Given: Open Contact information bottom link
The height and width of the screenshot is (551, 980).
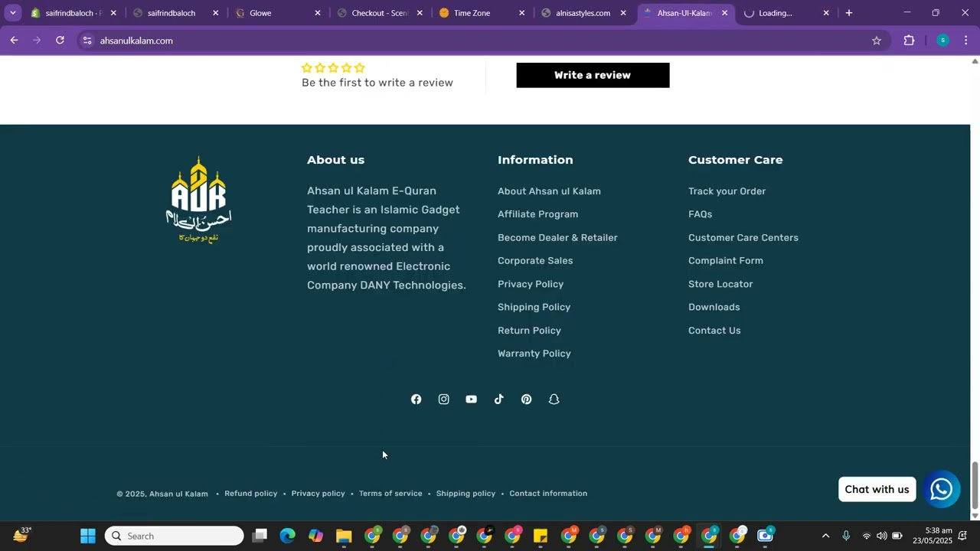Looking at the screenshot, I should coord(548,494).
